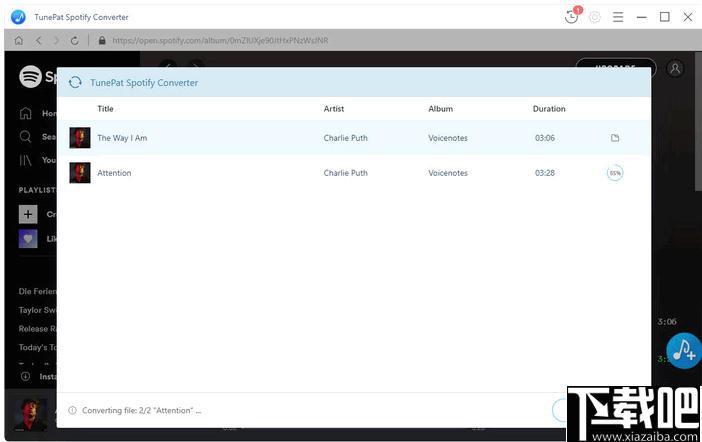Click Charlie Puth in The Way I Am row
This screenshot has width=702, height=442.
coord(346,138)
